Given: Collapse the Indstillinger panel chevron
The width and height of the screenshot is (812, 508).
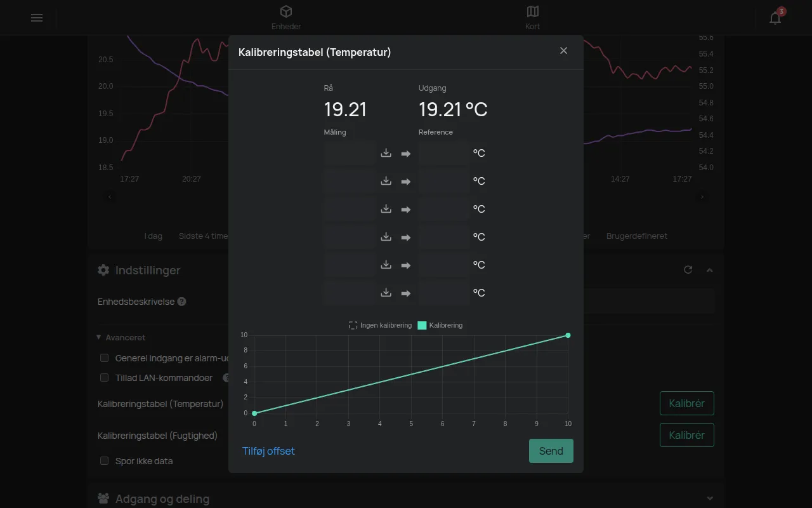Looking at the screenshot, I should [710, 270].
